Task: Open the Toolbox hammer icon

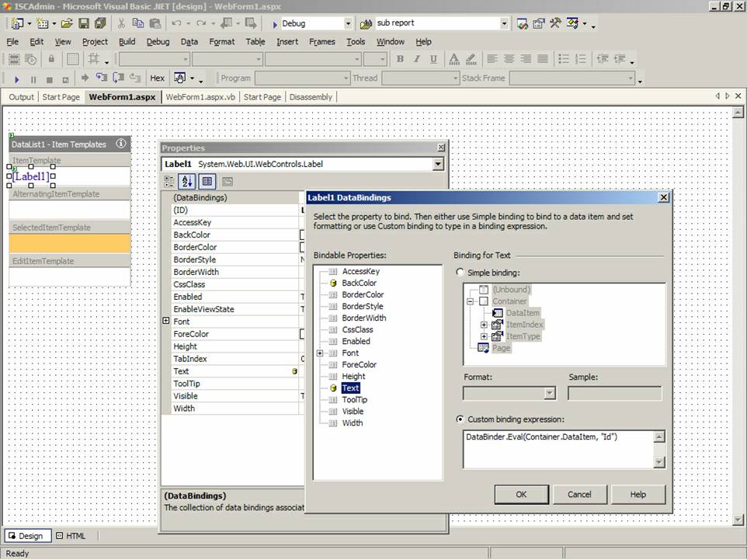Action: (555, 23)
